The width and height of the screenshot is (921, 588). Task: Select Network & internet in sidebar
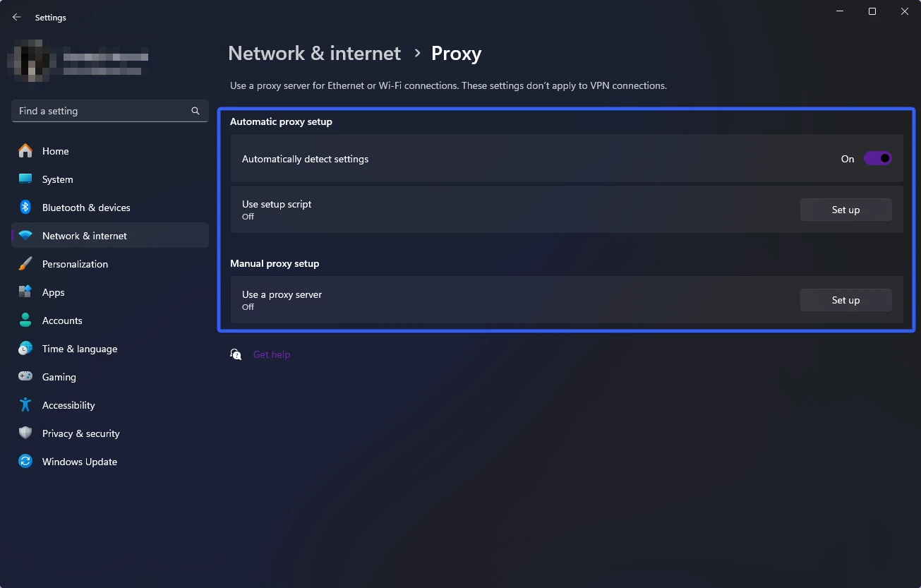point(85,236)
